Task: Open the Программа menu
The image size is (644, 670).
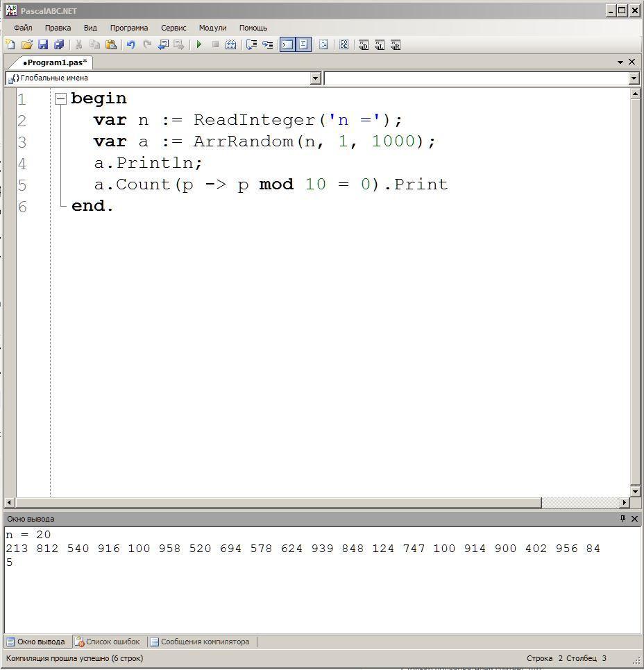Action: click(129, 28)
